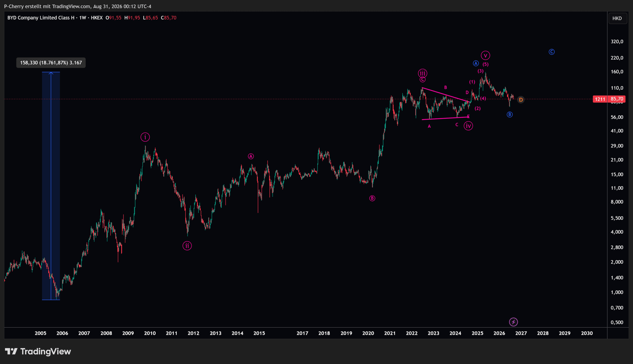633x364 pixels.
Task: Click the 160,0 price axis label
Action: (617, 72)
